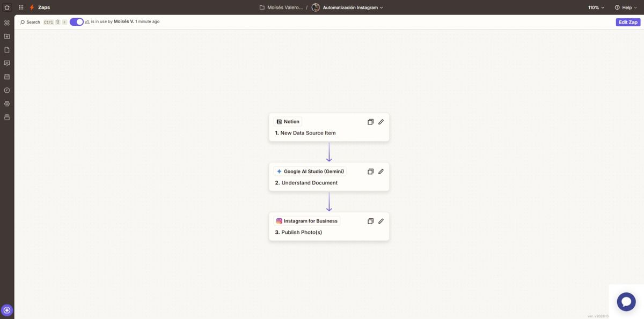
Task: Click the Zap owner avatar
Action: (x=316, y=8)
